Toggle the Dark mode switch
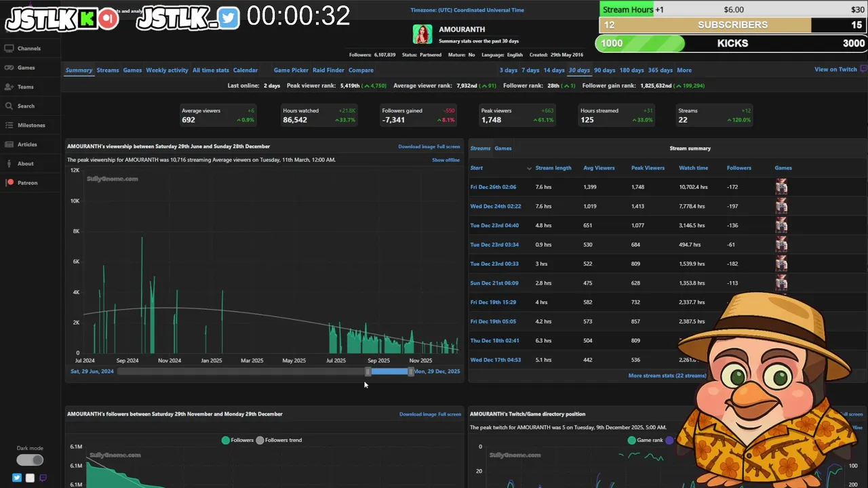The image size is (868, 488). [x=30, y=460]
